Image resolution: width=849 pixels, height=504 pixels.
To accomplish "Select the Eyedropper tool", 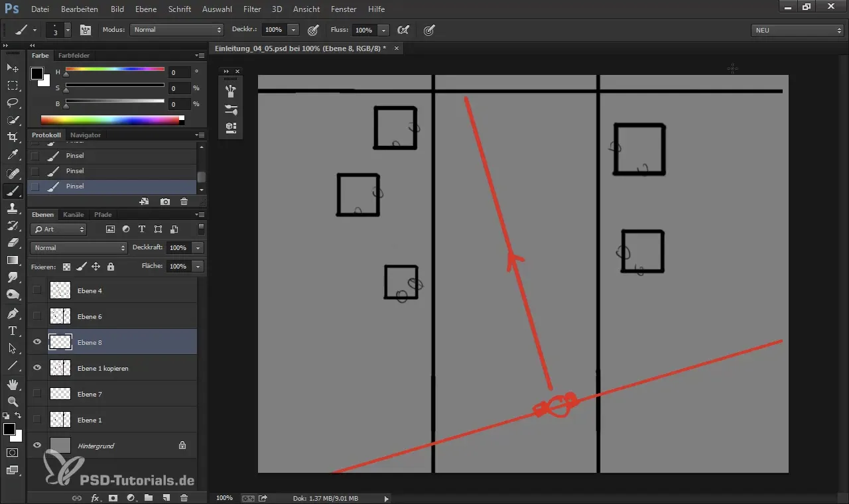I will coord(13,155).
